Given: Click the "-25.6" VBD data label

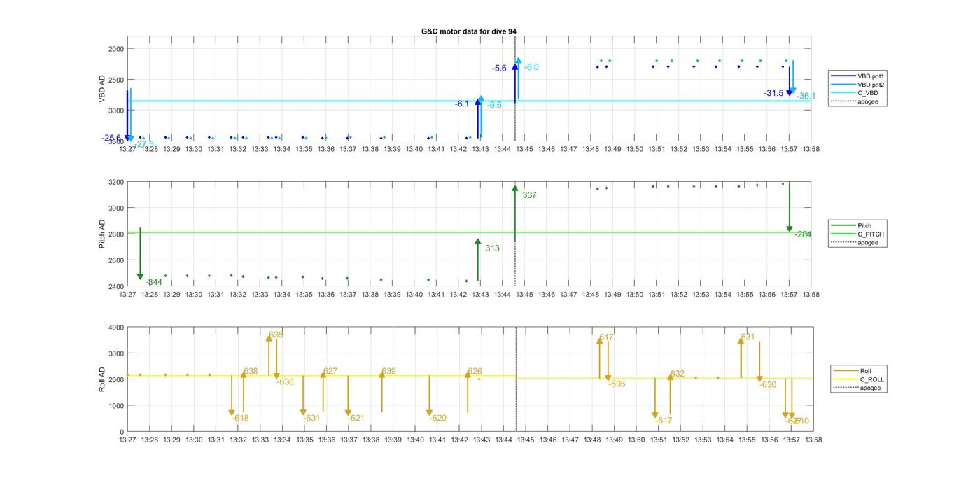Looking at the screenshot, I should pos(112,138).
